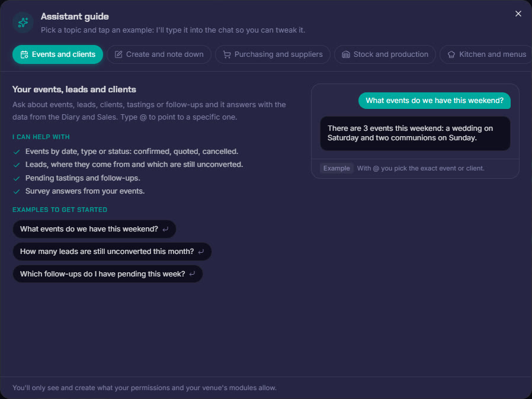Click the 'I CAN HELP WITH' label
Viewport: 532px width, 399px height.
click(x=41, y=137)
